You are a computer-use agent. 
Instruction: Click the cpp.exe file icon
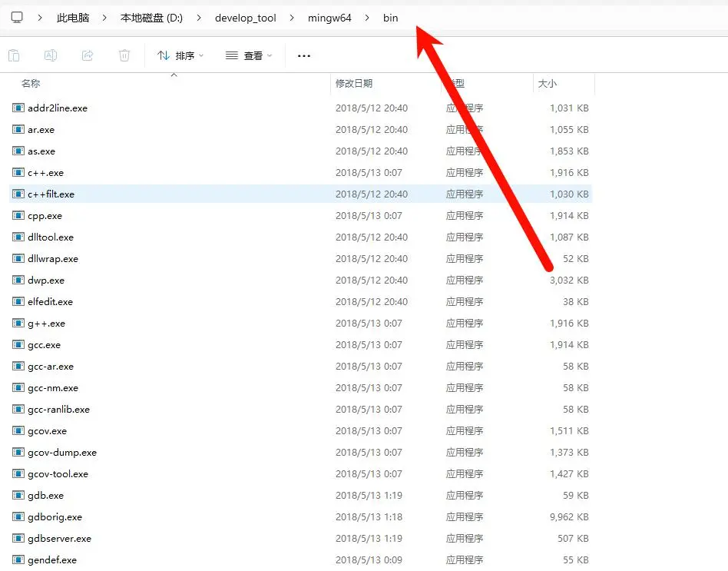click(x=18, y=216)
